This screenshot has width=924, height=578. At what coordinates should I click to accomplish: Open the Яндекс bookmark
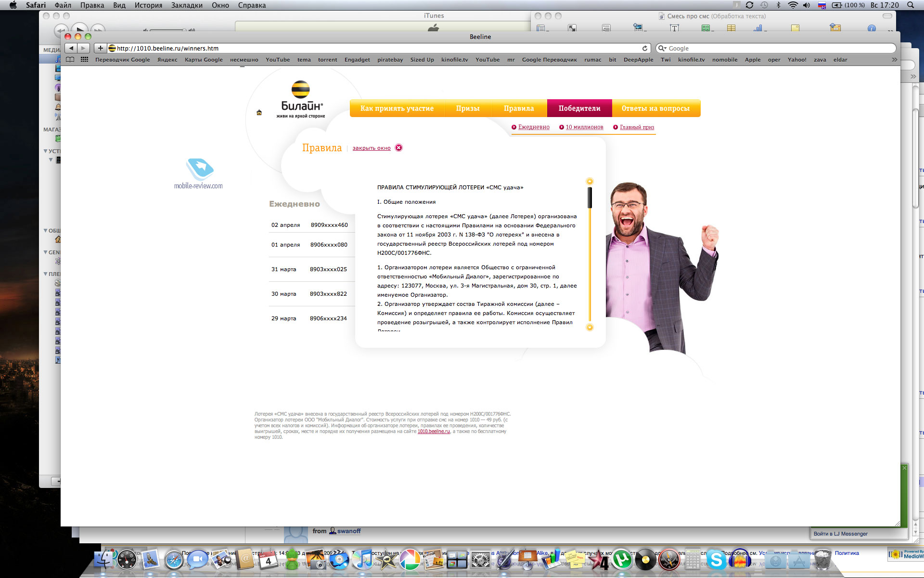167,60
